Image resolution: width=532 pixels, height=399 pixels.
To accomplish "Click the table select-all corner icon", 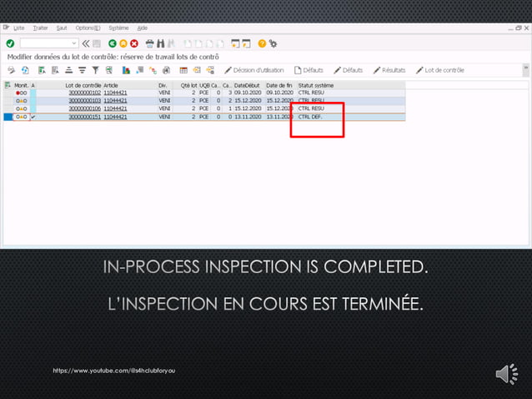I will (x=8, y=85).
